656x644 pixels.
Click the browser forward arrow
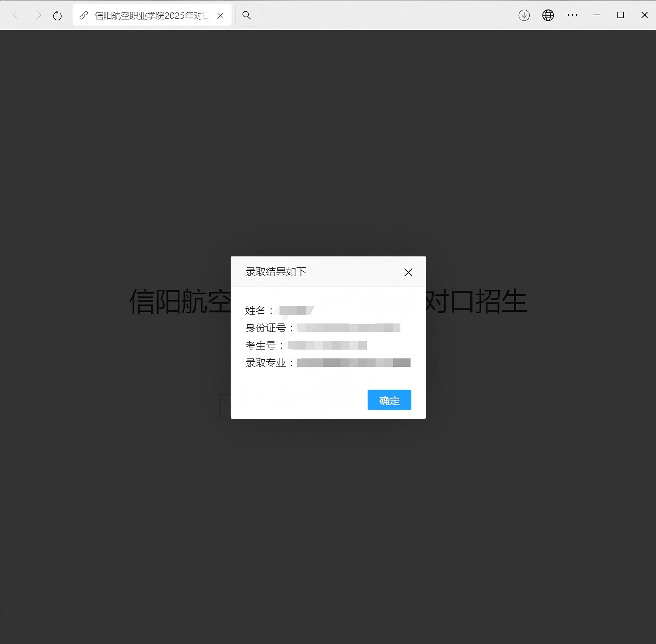point(38,15)
